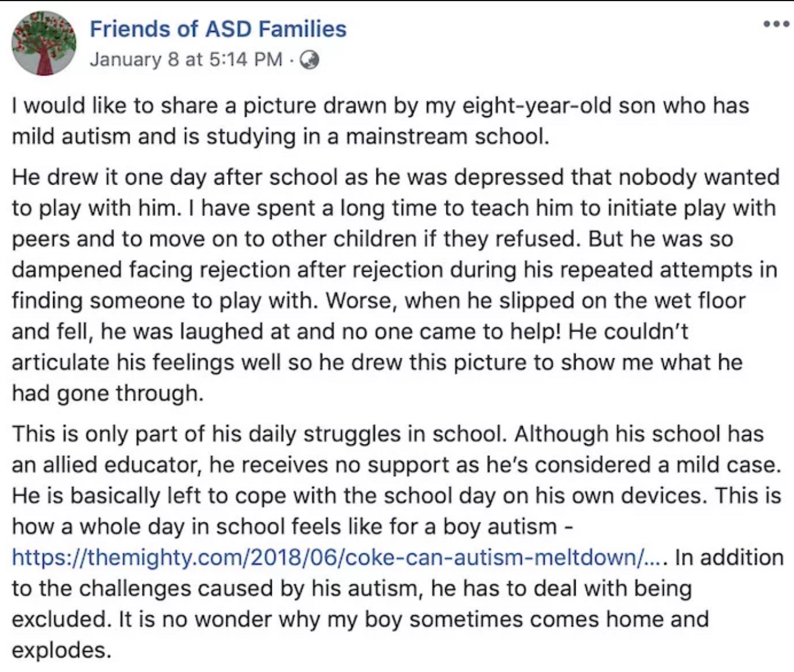This screenshot has width=794, height=672.
Task: Open the tree profile picture avatar
Action: click(44, 44)
